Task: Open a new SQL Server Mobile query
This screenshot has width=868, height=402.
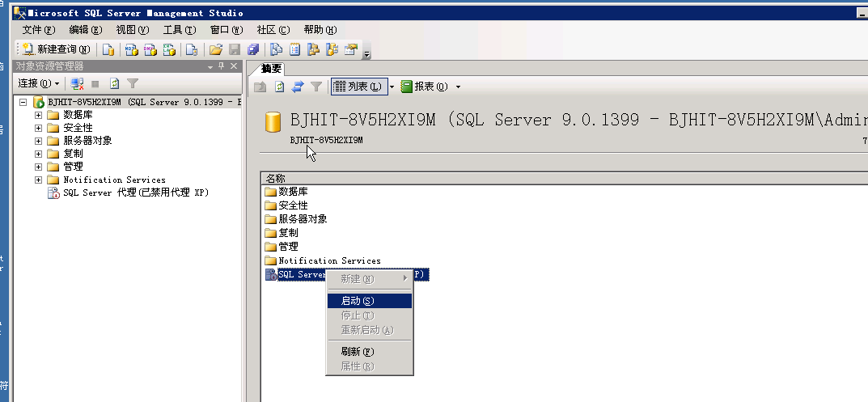Action: point(192,50)
